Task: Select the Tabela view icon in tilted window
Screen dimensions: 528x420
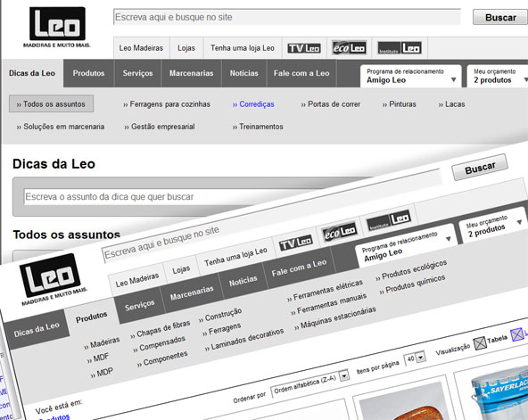Action: [x=480, y=343]
